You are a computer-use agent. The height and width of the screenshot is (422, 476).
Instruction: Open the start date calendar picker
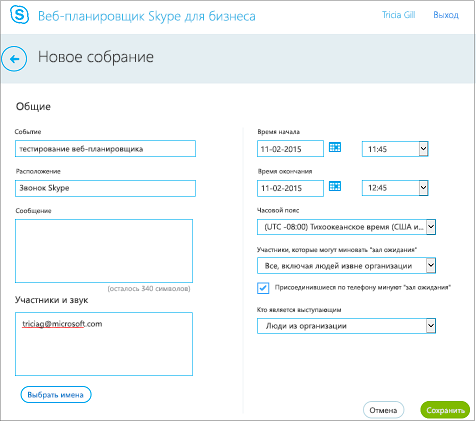click(335, 147)
